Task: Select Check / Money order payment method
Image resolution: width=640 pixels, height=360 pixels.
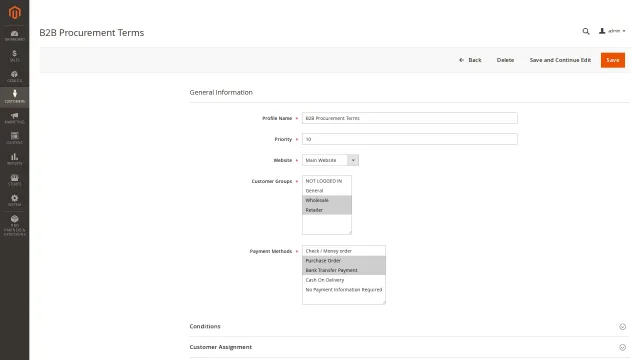Action: pos(344,251)
